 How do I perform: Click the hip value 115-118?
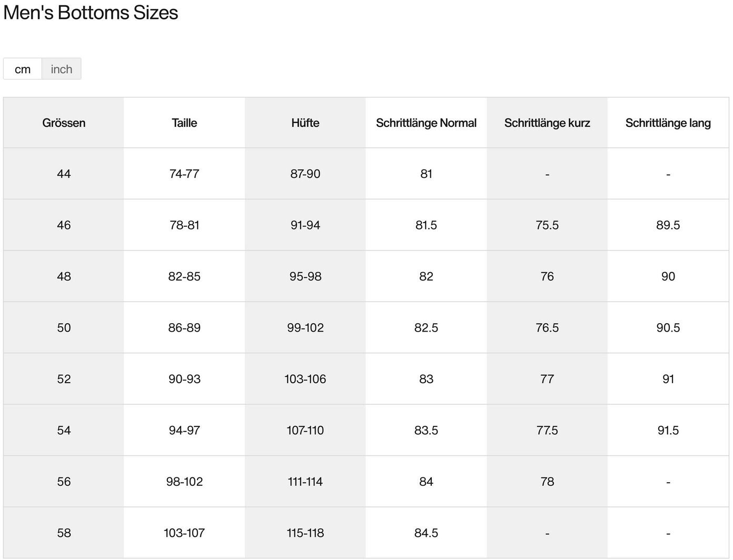pyautogui.click(x=305, y=533)
